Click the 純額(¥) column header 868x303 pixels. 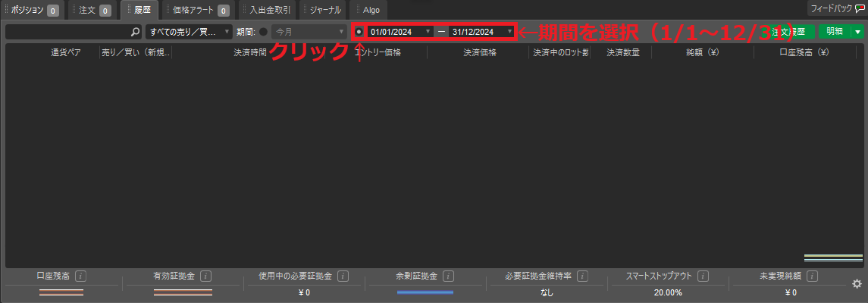(703, 52)
